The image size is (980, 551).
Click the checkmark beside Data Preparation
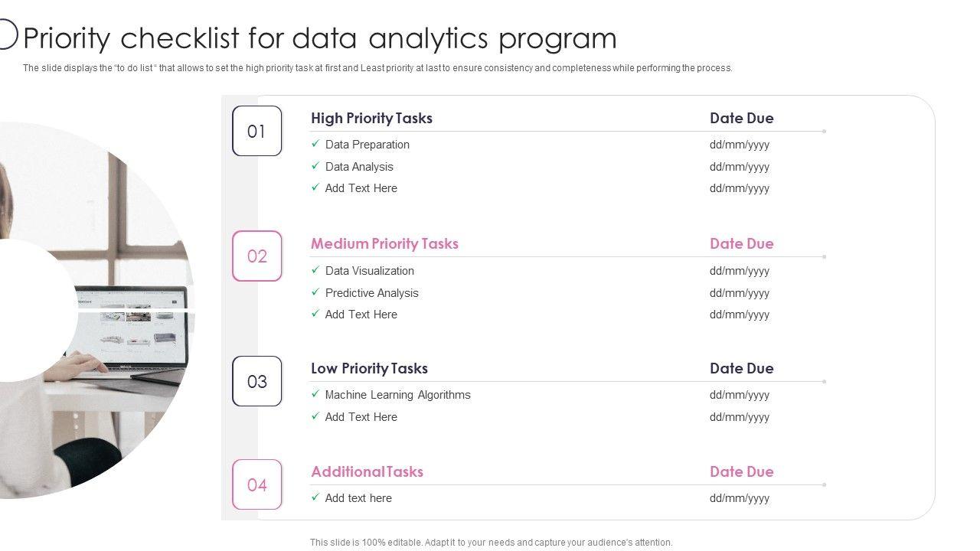[x=315, y=144]
